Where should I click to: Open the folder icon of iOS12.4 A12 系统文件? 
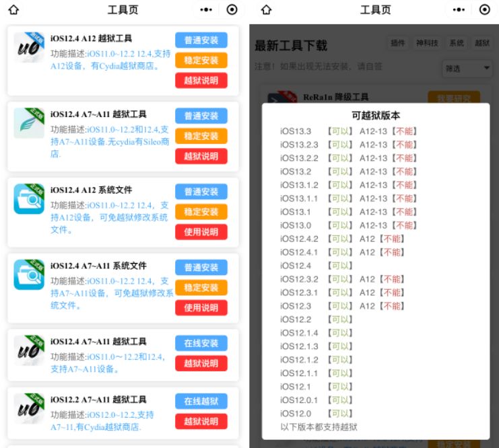[x=29, y=198]
